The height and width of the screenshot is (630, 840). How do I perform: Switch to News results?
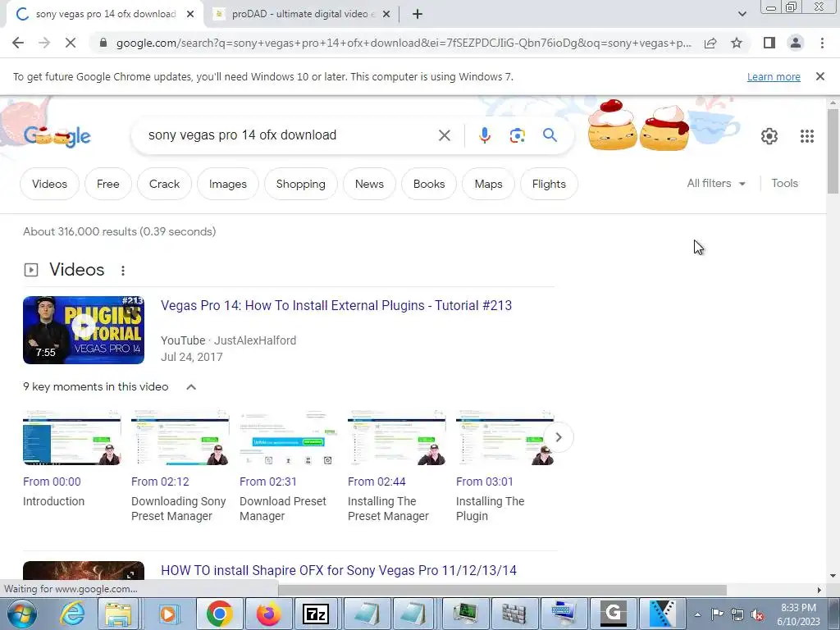coord(369,184)
